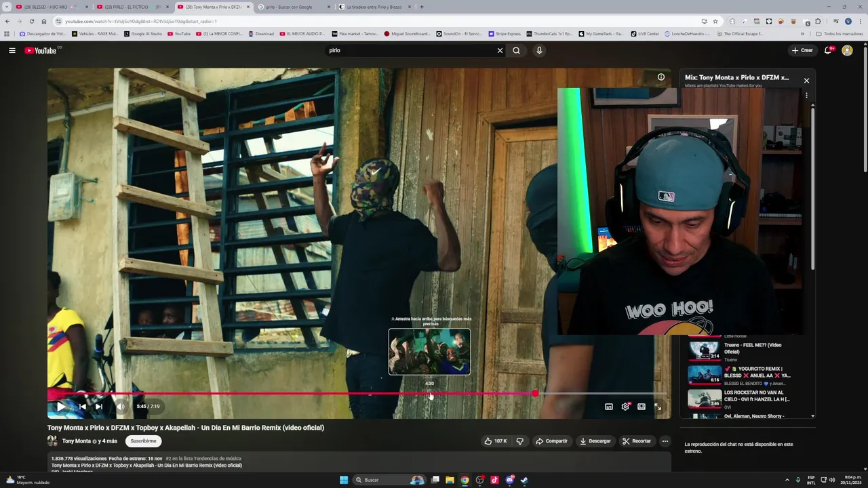Expand hidden bookmarks overflow chevron
Viewport: 868px width, 488px height.
click(802, 33)
